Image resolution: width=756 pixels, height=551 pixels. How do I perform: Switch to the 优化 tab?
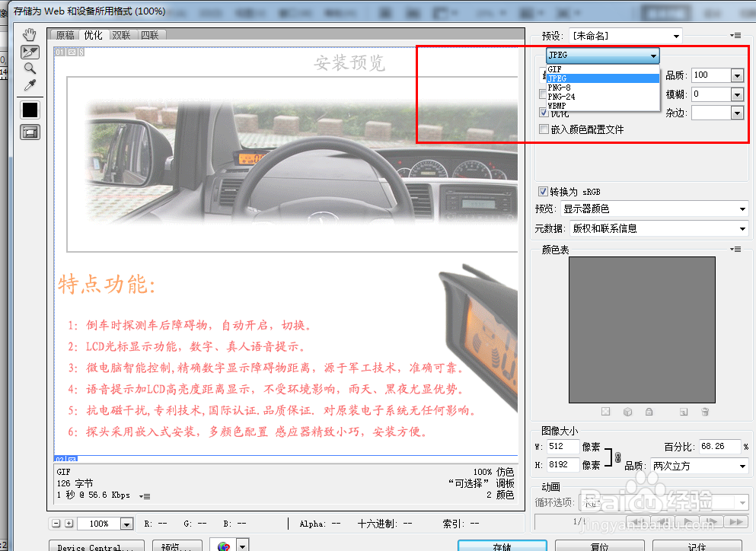[93, 35]
